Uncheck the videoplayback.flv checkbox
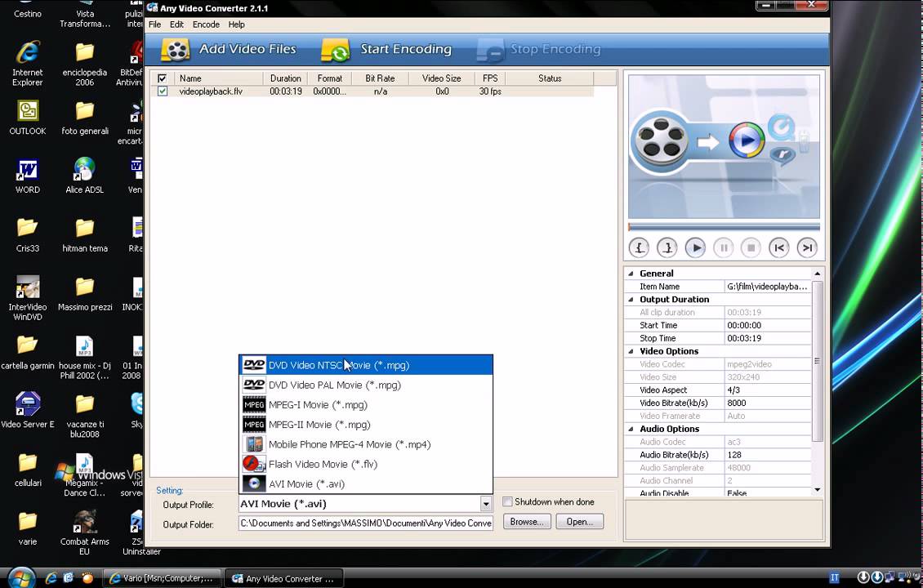This screenshot has width=923, height=588. [x=162, y=91]
